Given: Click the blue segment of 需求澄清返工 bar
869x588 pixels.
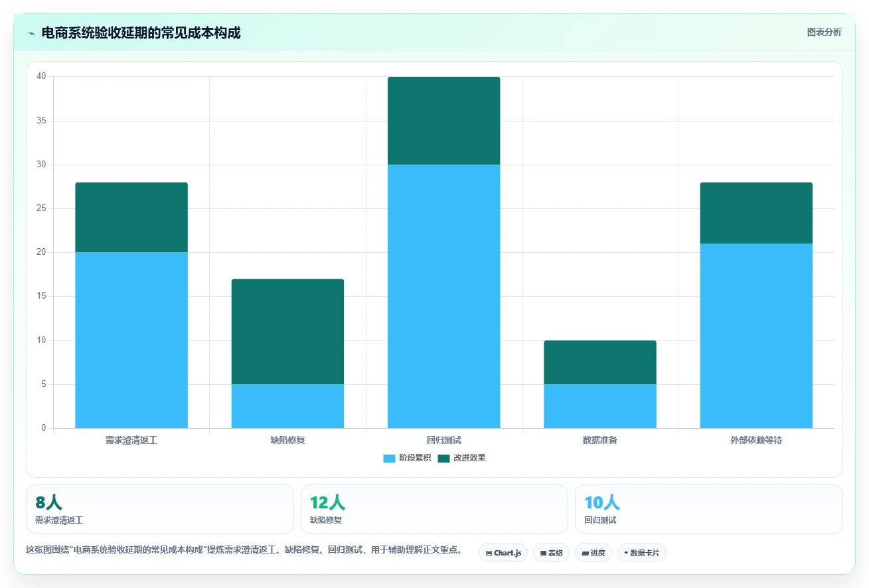Looking at the screenshot, I should tap(131, 340).
